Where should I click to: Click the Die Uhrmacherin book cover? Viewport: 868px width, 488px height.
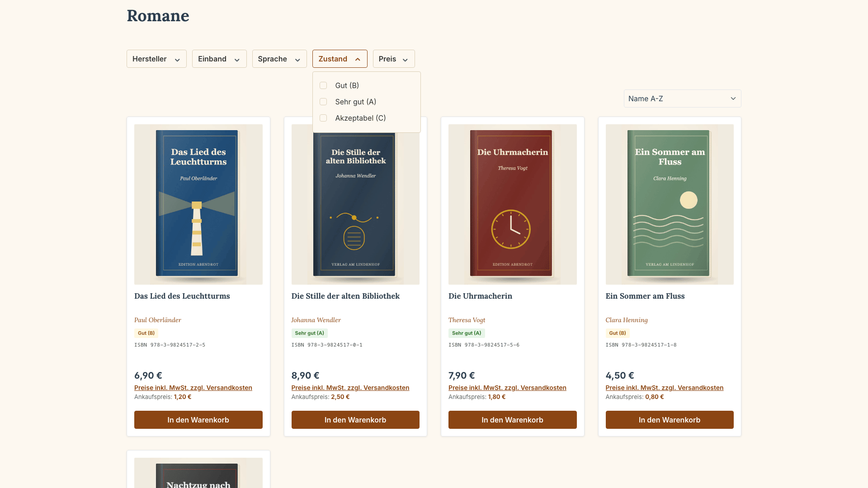point(512,204)
